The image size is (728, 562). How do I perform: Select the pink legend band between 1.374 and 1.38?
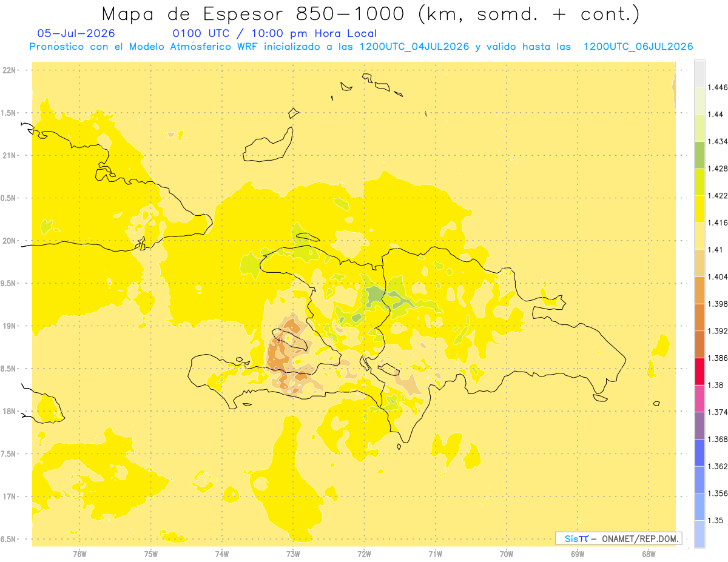[x=699, y=398]
